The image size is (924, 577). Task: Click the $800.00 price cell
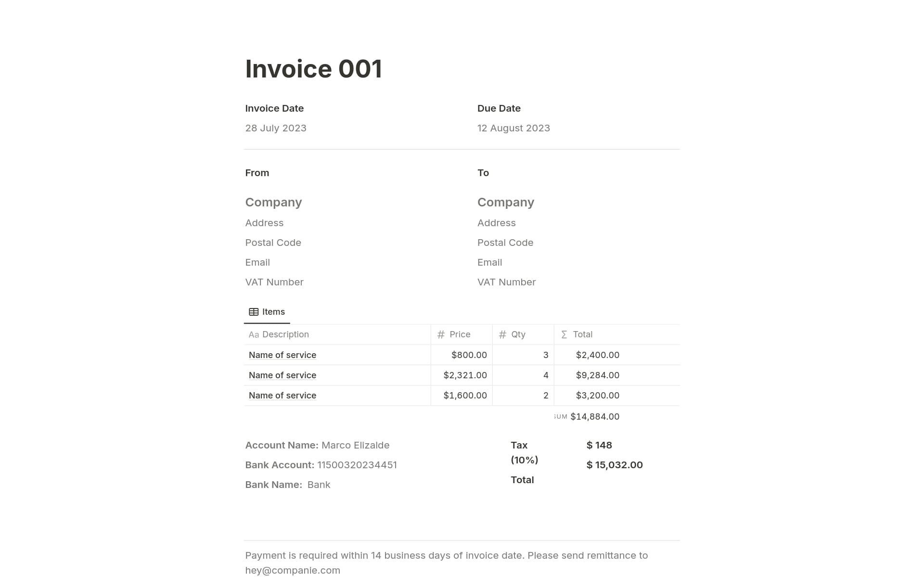pyautogui.click(x=469, y=355)
